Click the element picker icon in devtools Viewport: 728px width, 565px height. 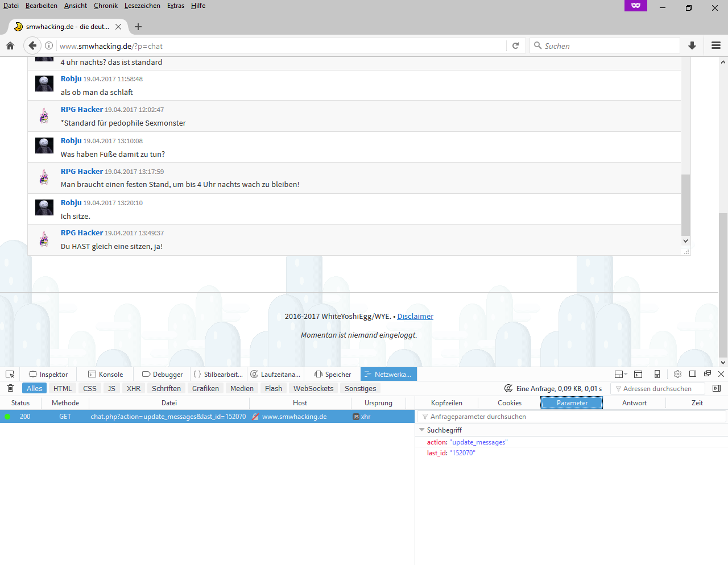point(10,374)
